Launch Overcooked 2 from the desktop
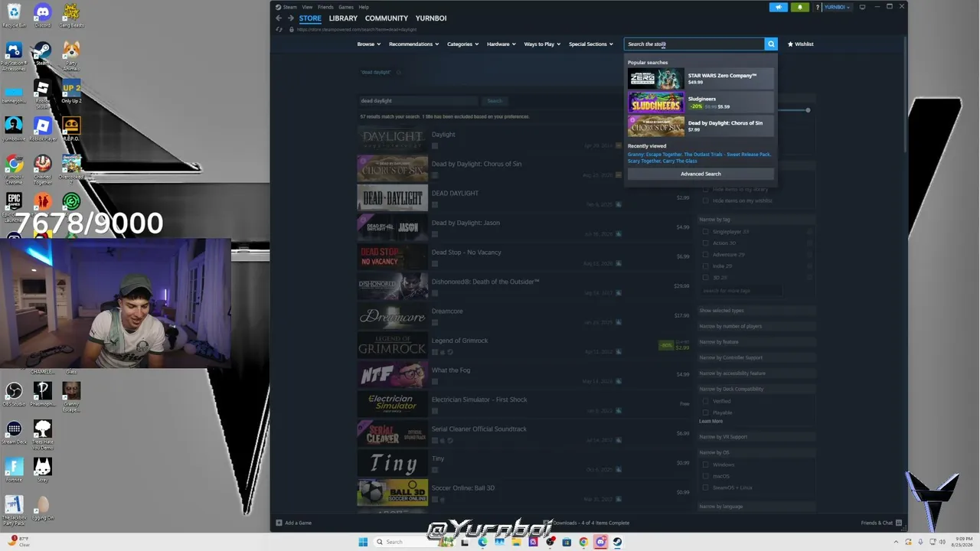 tap(71, 168)
